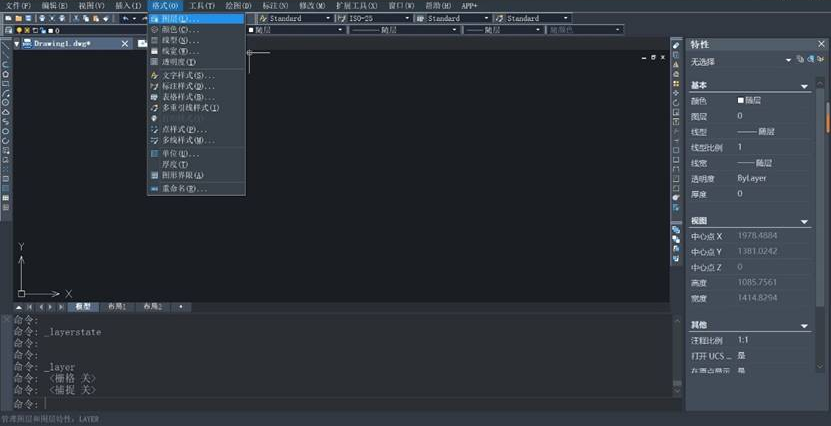Switch to the 布局2 layout tab

tap(153, 307)
